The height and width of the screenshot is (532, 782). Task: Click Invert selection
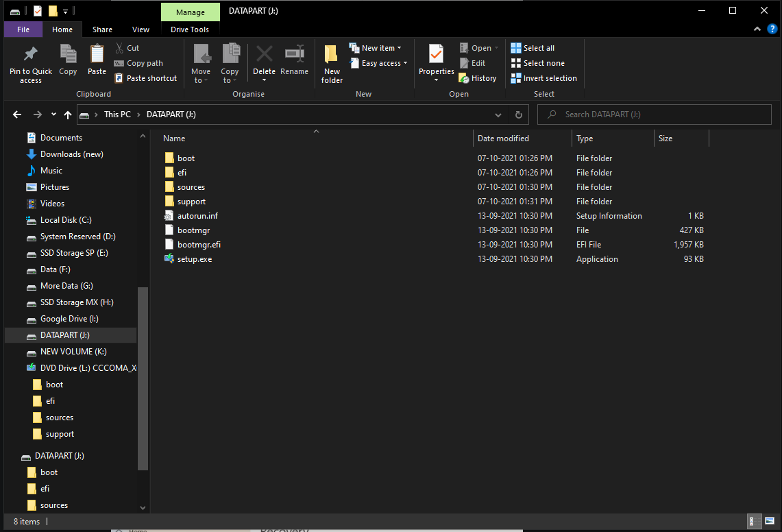coord(543,77)
